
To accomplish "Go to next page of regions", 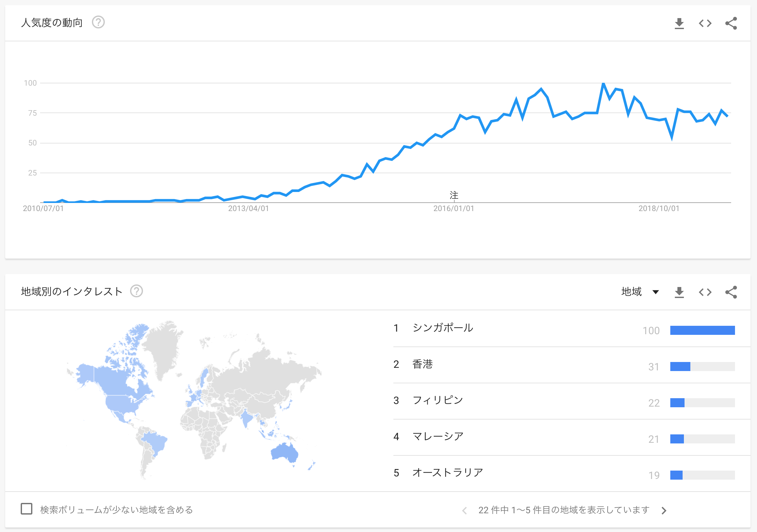I will coord(664,510).
